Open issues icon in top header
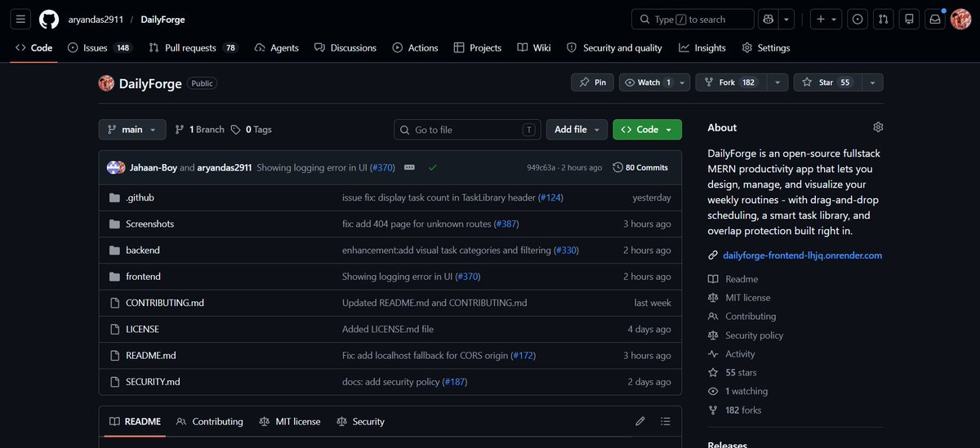Viewport: 980px width, 448px height. point(857,20)
